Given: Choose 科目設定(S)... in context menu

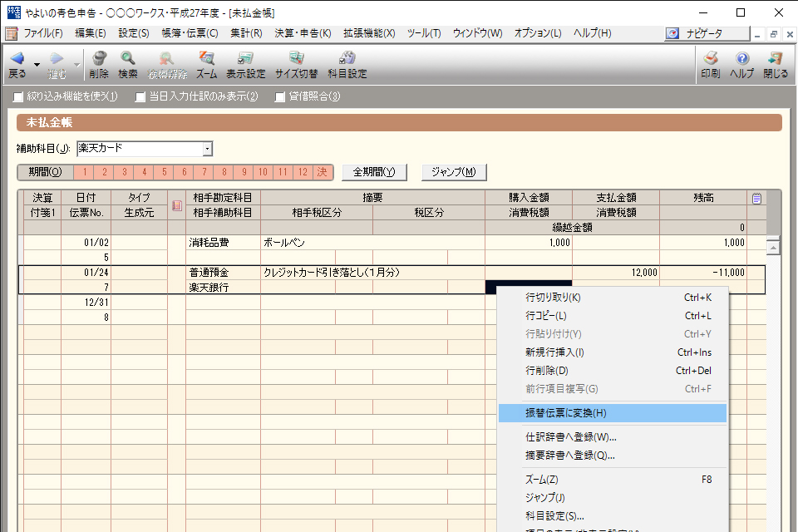Looking at the screenshot, I should click(x=613, y=517).
